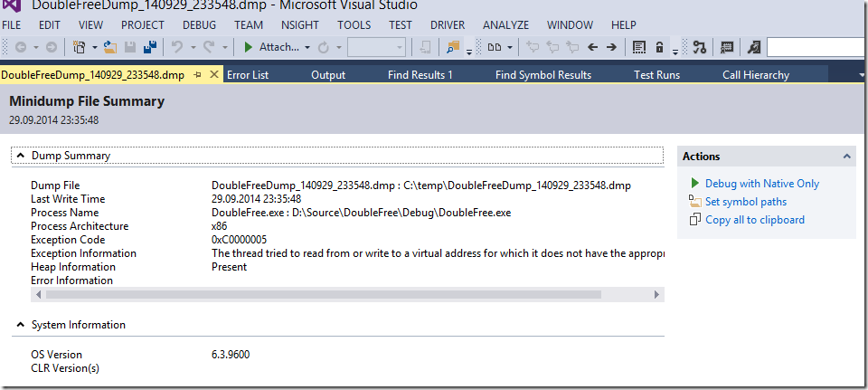The width and height of the screenshot is (868, 390).
Task: Open the DEBUG menu
Action: point(199,24)
